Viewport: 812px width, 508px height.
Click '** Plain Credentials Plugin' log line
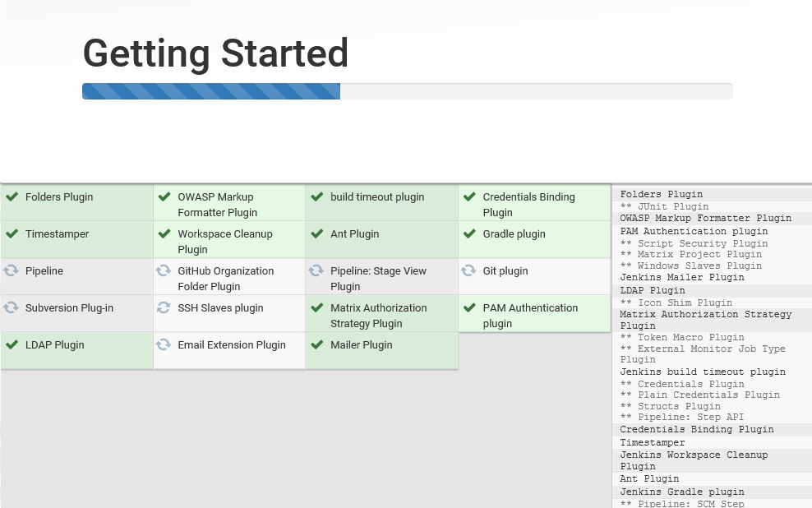coord(699,395)
